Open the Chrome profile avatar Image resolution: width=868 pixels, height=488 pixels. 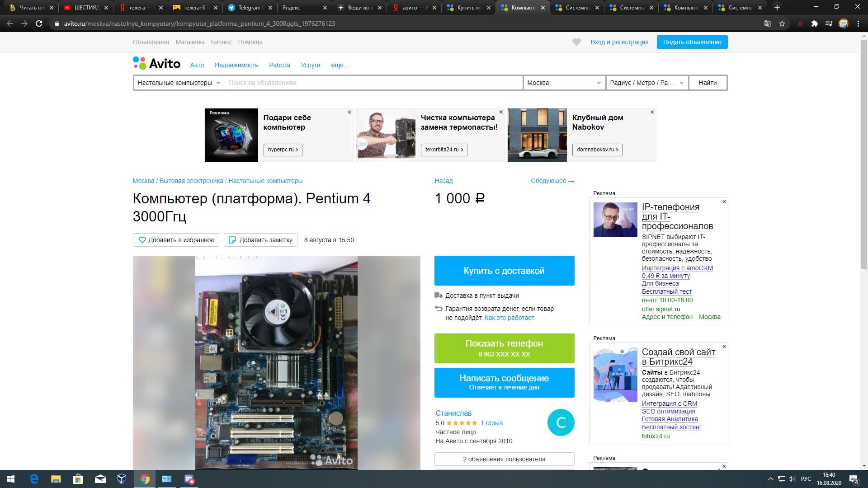pyautogui.click(x=844, y=23)
